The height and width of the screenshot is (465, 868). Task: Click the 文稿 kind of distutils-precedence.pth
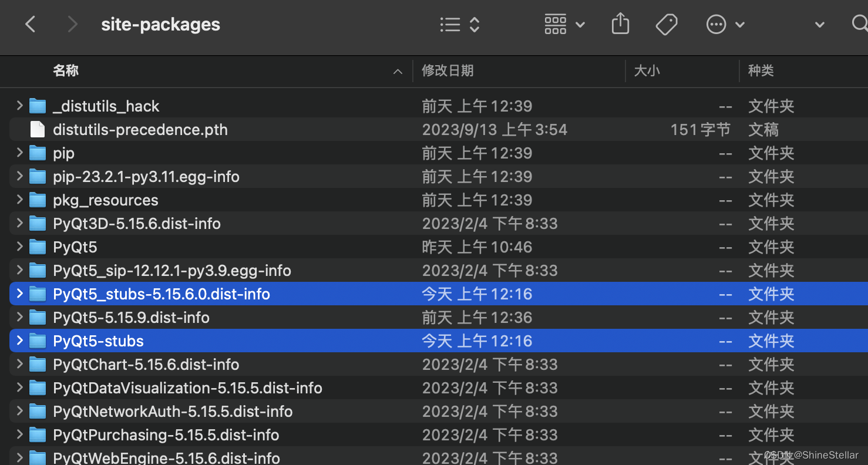pyautogui.click(x=763, y=130)
